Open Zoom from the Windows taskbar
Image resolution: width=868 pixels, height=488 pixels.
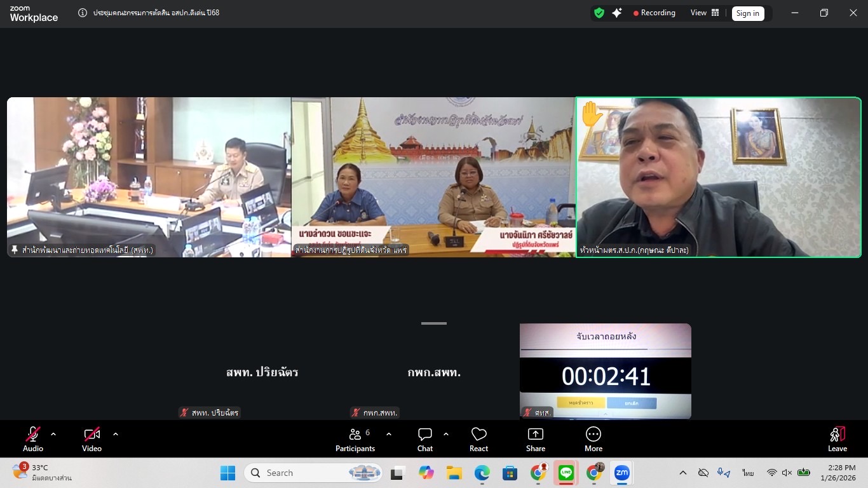point(622,473)
